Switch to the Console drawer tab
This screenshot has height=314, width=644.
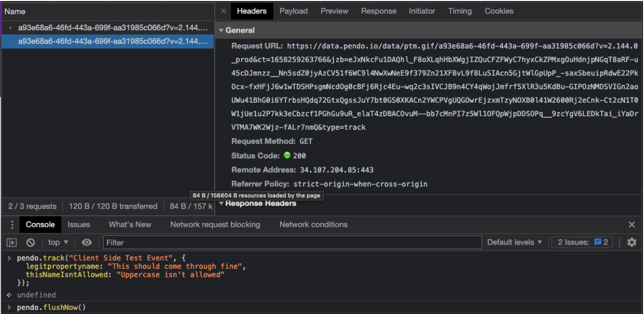coord(40,224)
